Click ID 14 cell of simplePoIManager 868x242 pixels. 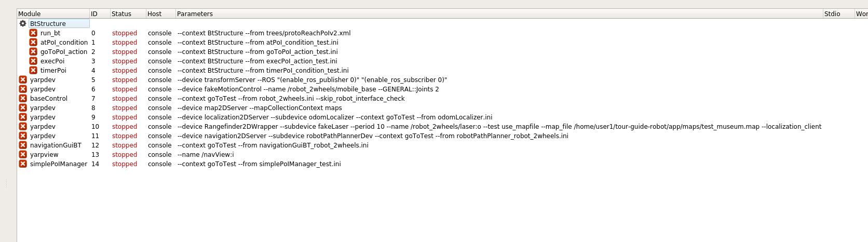click(x=95, y=164)
